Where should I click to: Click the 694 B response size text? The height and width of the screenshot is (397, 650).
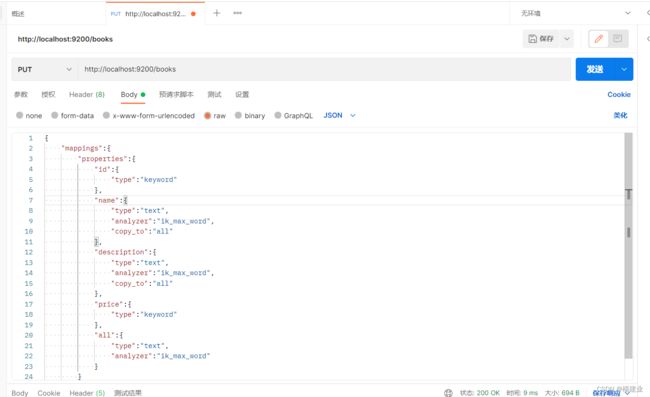[x=570, y=393]
